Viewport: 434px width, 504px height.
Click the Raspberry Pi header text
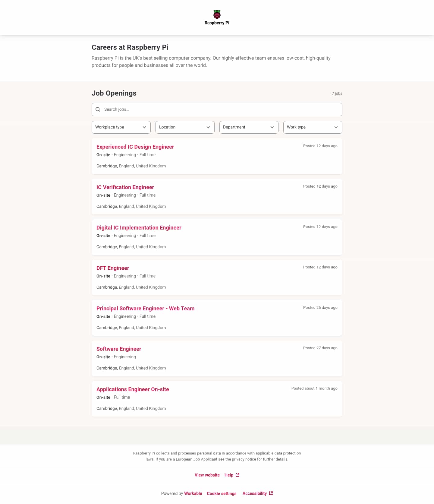coord(217,23)
